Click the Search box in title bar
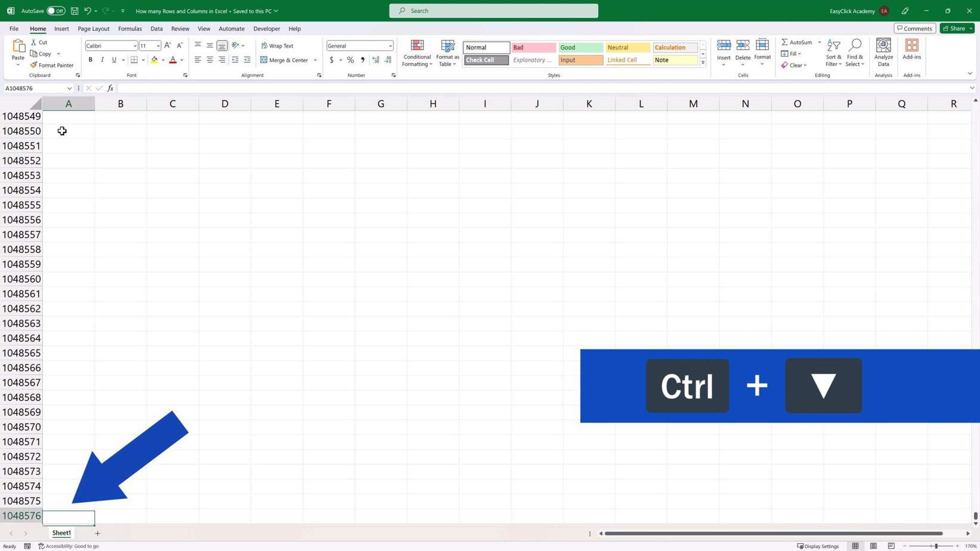Viewport: 980px width, 551px height. pyautogui.click(x=493, y=11)
